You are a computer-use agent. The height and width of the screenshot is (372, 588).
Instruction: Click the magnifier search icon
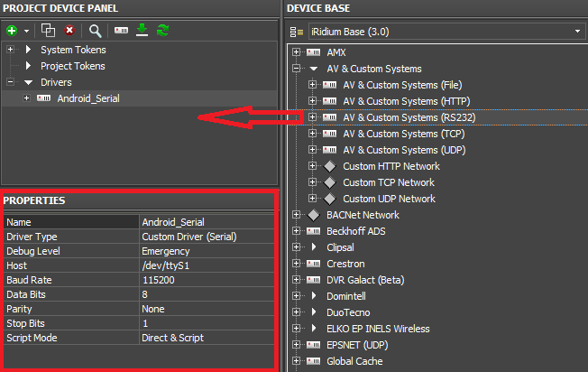[95, 31]
